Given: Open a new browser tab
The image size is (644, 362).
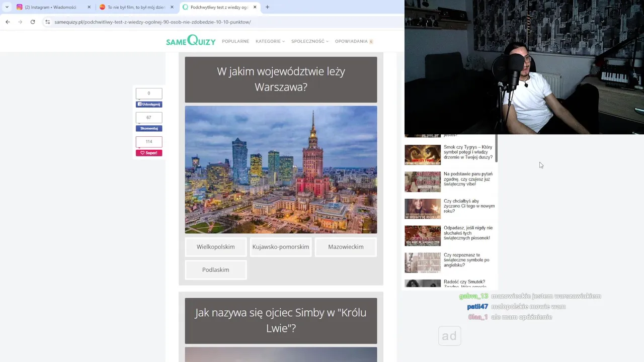Looking at the screenshot, I should tap(267, 7).
